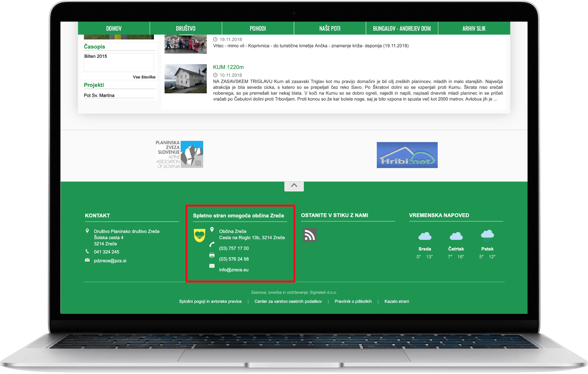
Task: Open the Hribi.net banner logo
Action: coord(407,155)
